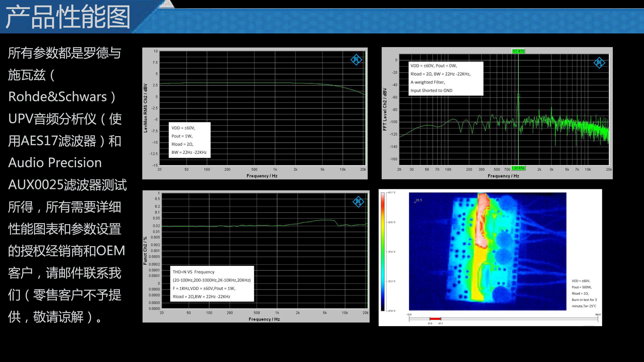Click the FFT Level Ch2 / dBV axis label
The image size is (644, 362).
pyautogui.click(x=385, y=109)
